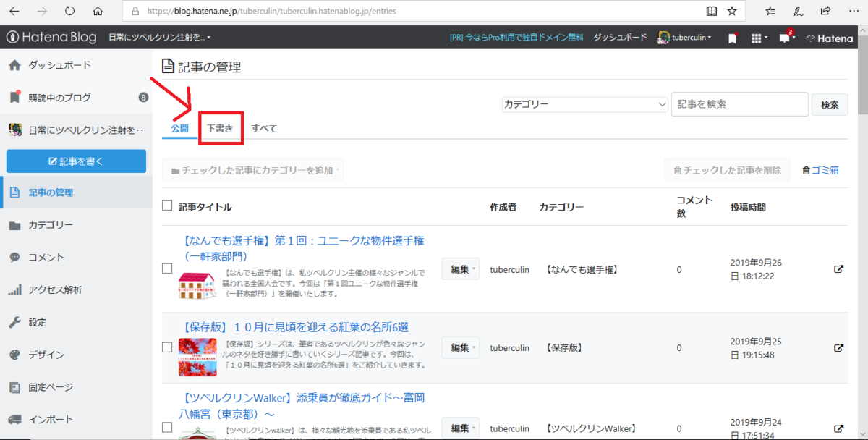
Task: Open the デザイン palette icon in sidebar
Action: click(x=16, y=355)
